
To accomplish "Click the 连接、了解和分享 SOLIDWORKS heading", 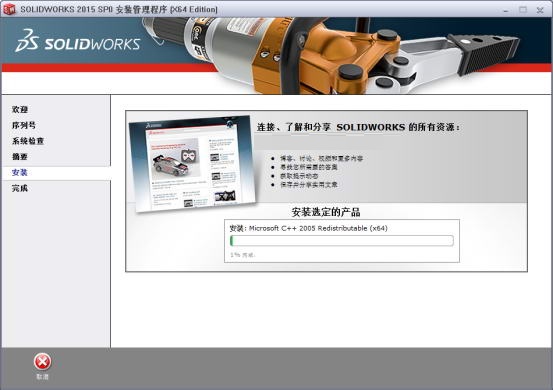I will [x=358, y=127].
